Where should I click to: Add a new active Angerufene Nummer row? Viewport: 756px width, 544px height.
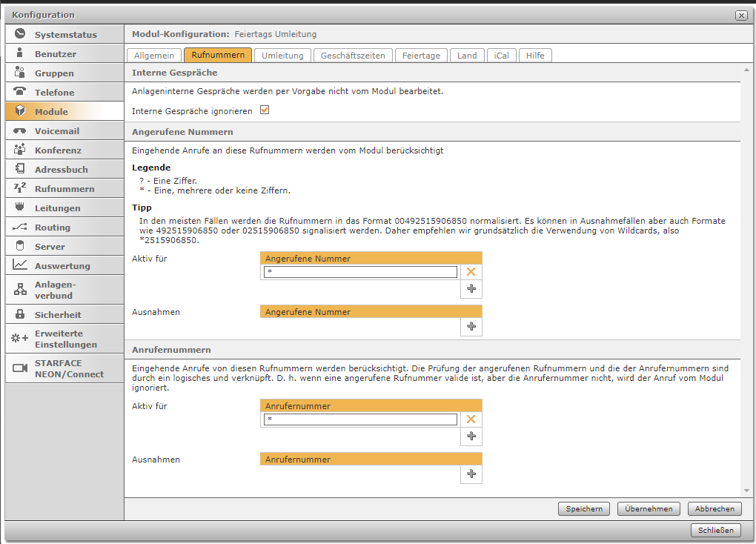[x=471, y=289]
